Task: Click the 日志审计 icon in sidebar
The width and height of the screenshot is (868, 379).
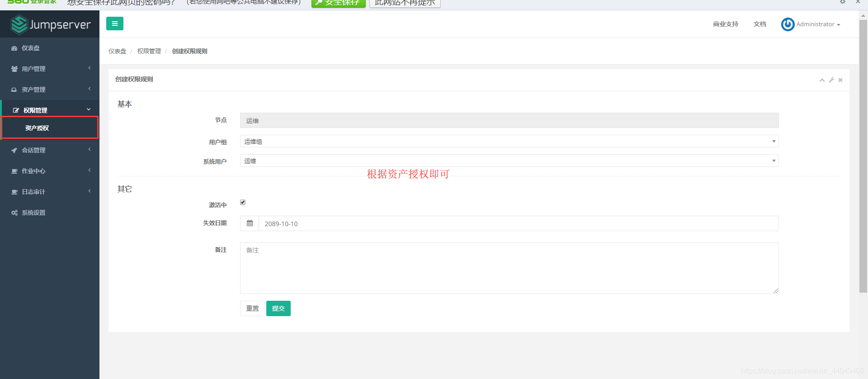Action: tap(14, 192)
